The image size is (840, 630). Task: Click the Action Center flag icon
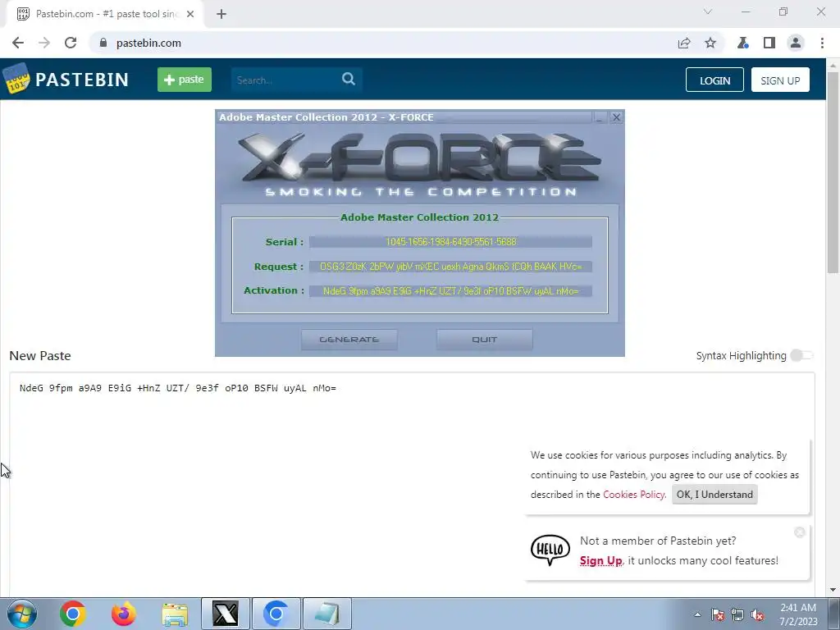[718, 614]
